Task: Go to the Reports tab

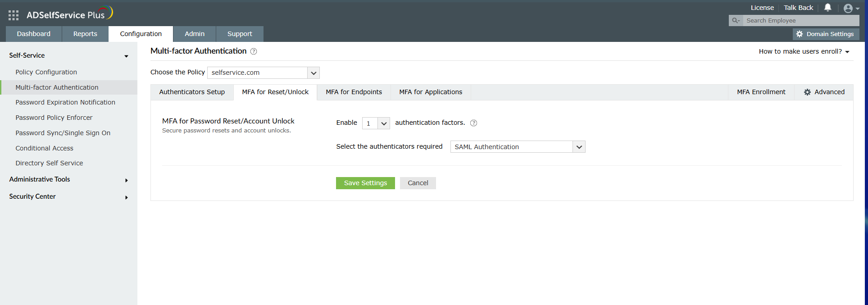Action: tap(85, 34)
